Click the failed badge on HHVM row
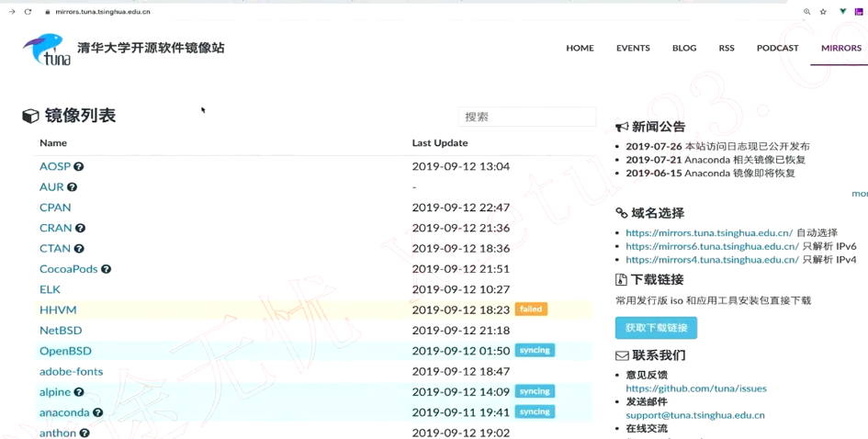868x439 pixels. pyautogui.click(x=531, y=310)
